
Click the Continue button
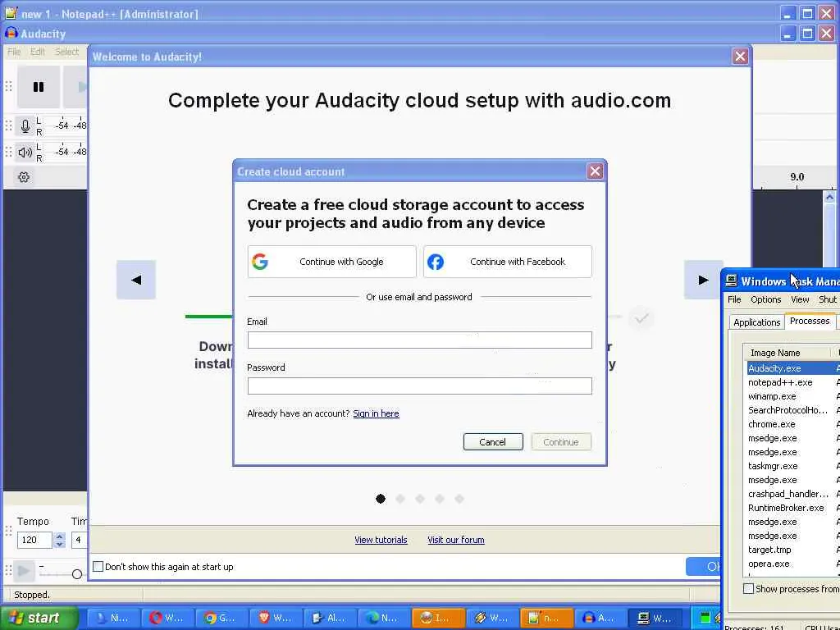[x=561, y=442]
